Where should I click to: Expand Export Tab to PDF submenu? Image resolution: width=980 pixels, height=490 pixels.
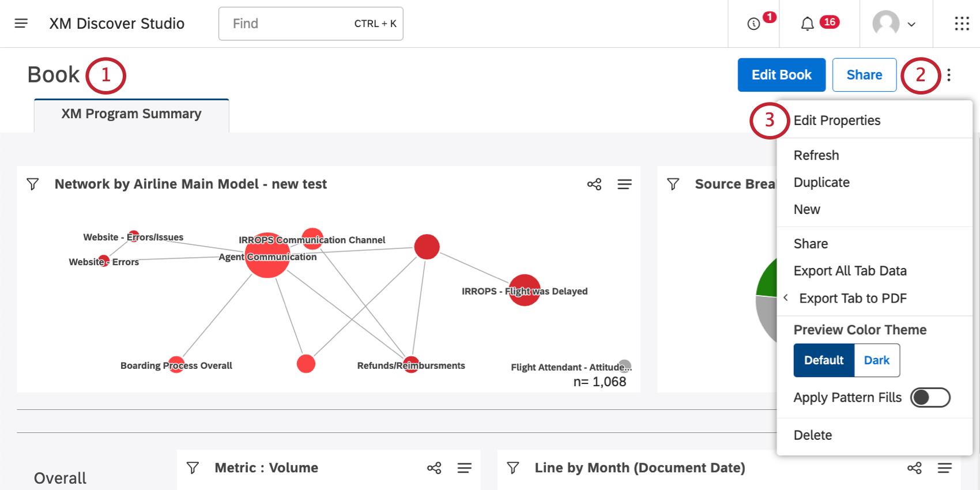click(x=852, y=299)
